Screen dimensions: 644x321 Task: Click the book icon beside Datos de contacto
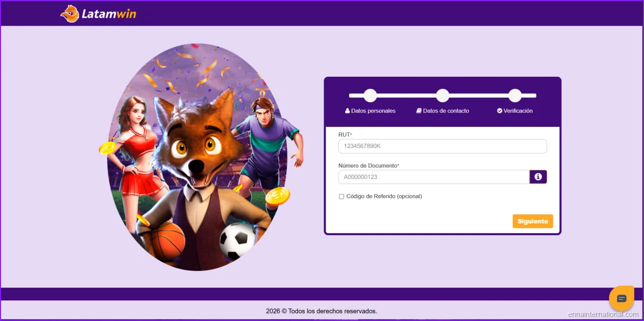(419, 111)
